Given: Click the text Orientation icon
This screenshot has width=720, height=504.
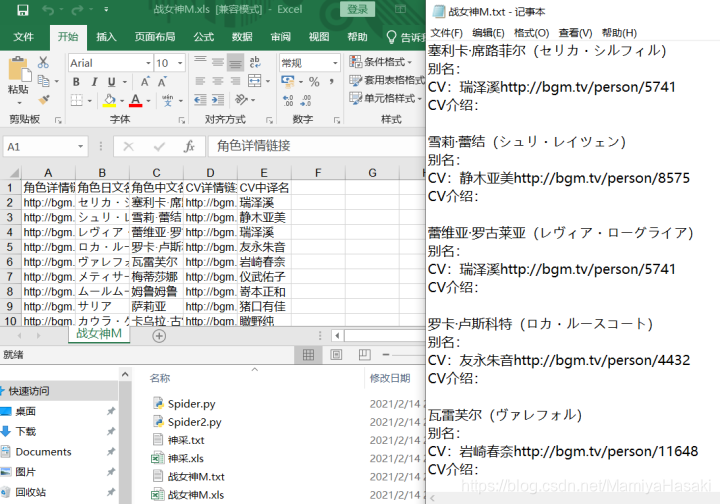Looking at the screenshot, I should click(241, 100).
